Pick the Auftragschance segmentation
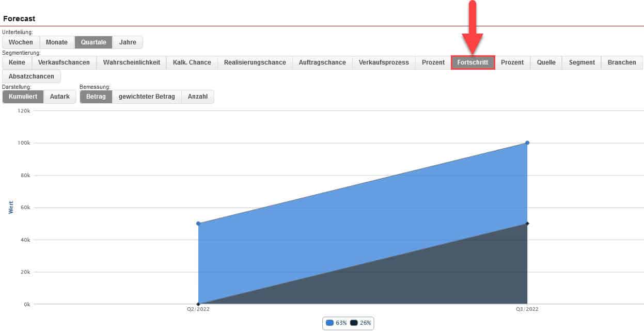 [x=322, y=62]
